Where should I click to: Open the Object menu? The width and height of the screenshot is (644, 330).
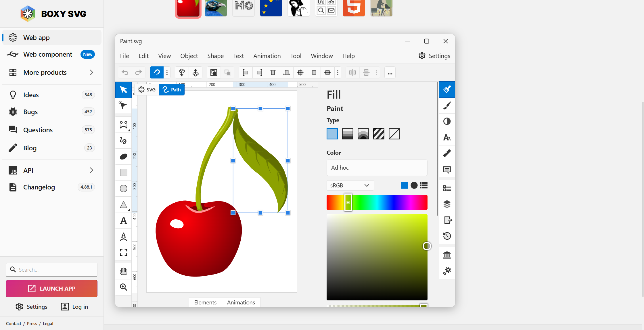[189, 56]
